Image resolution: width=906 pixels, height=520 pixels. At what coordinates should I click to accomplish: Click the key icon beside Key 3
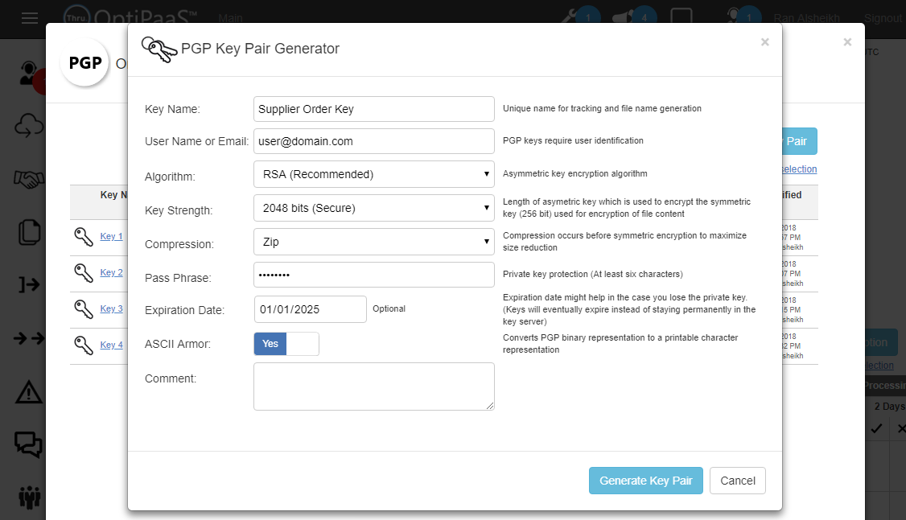click(x=83, y=309)
